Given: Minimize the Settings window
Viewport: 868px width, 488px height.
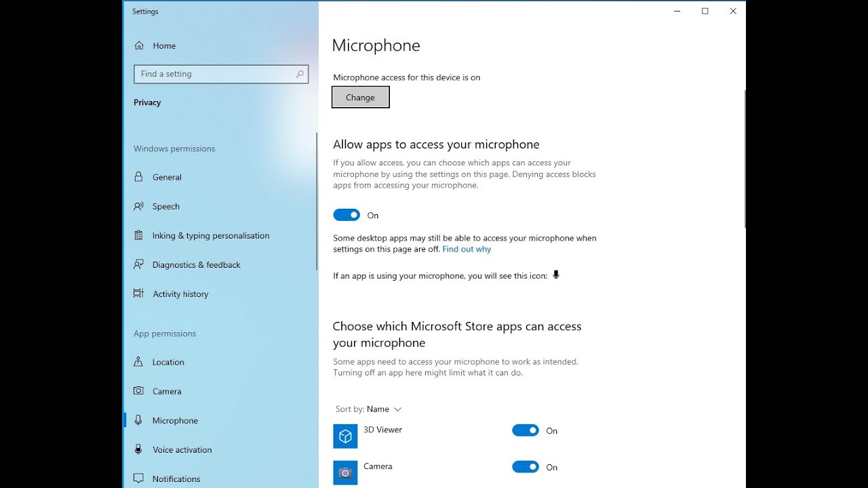Looking at the screenshot, I should click(677, 11).
